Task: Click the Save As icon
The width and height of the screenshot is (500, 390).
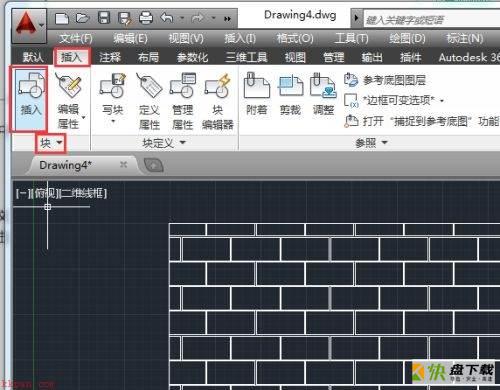Action: tap(125, 18)
